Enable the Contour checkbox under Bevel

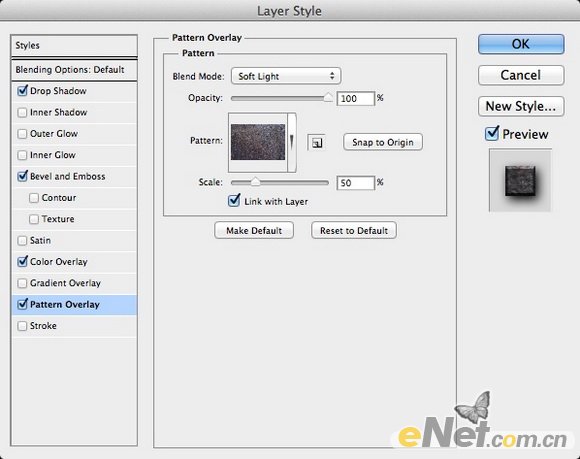coord(34,198)
